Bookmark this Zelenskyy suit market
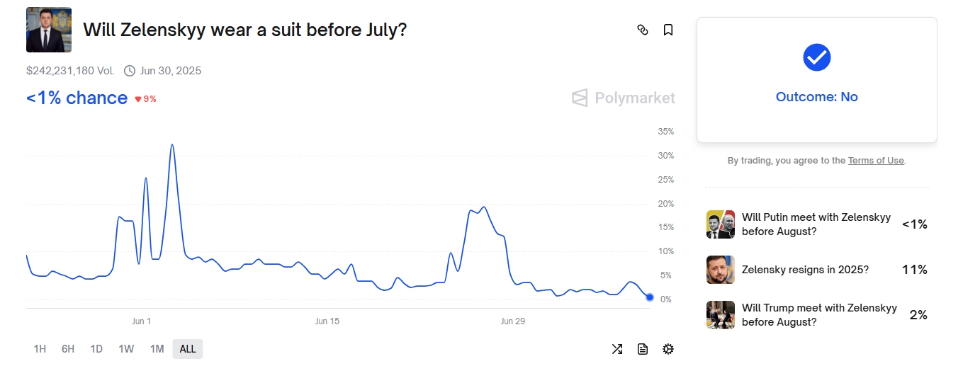This screenshot has width=980, height=383. (x=668, y=30)
